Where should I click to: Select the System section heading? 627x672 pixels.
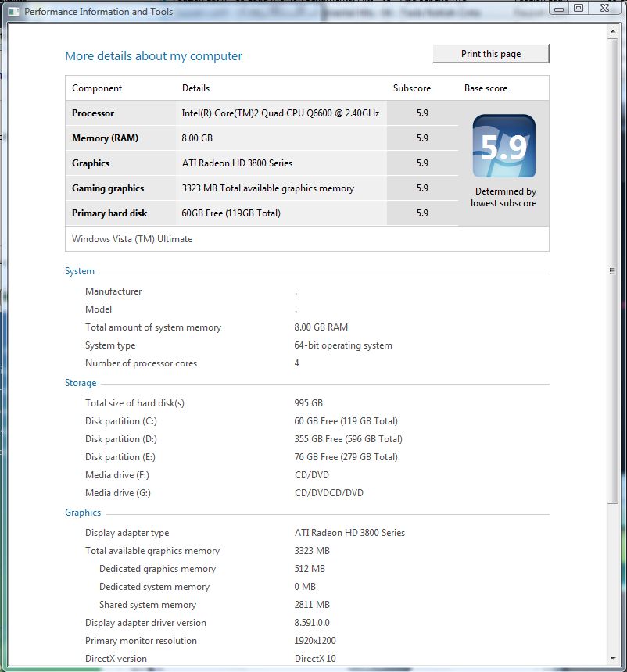click(x=80, y=271)
